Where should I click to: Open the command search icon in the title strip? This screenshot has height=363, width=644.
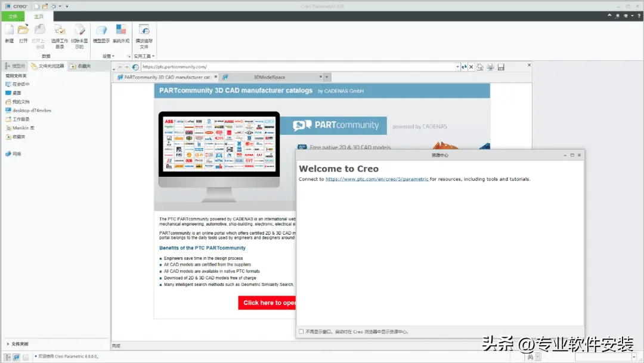[x=617, y=16]
